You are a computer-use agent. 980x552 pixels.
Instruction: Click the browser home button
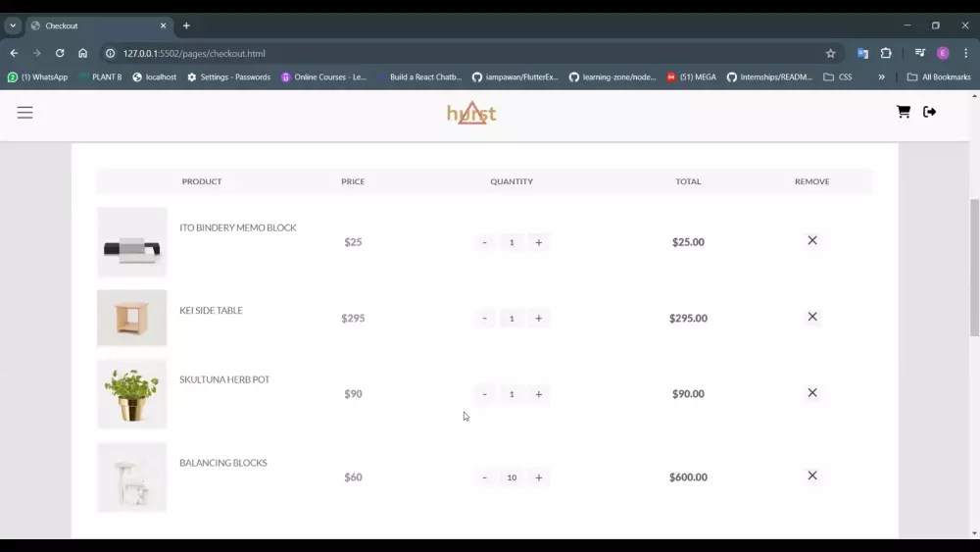82,53
